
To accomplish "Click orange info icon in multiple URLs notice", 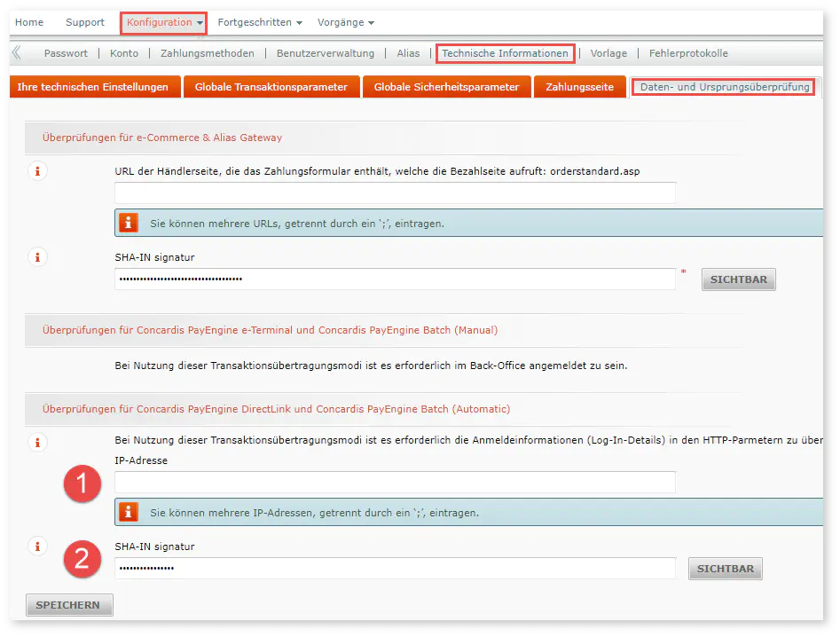I will tap(130, 223).
